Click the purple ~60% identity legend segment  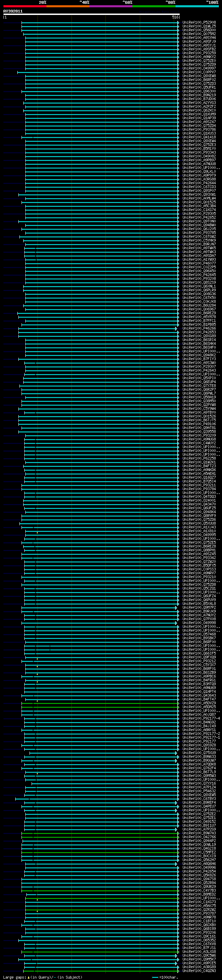pyautogui.click(x=111, y=6)
